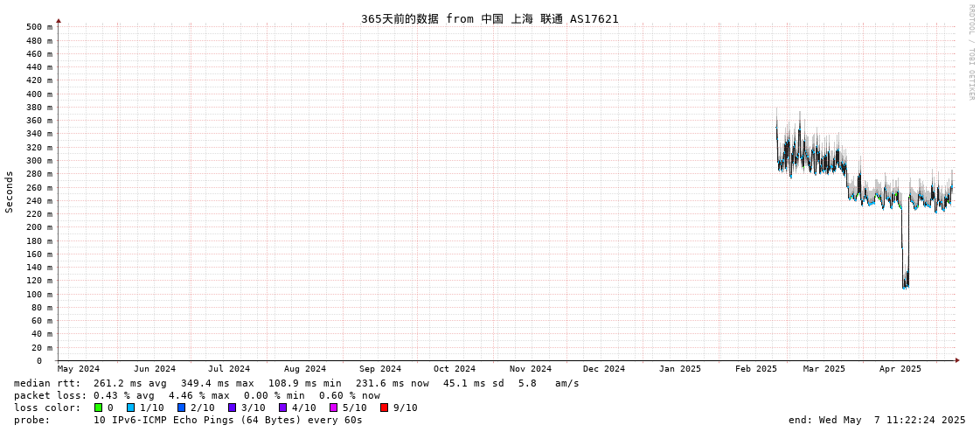Image resolution: width=980 pixels, height=432 pixels.
Task: Click the '200 m' y-axis label
Action: pyautogui.click(x=39, y=227)
